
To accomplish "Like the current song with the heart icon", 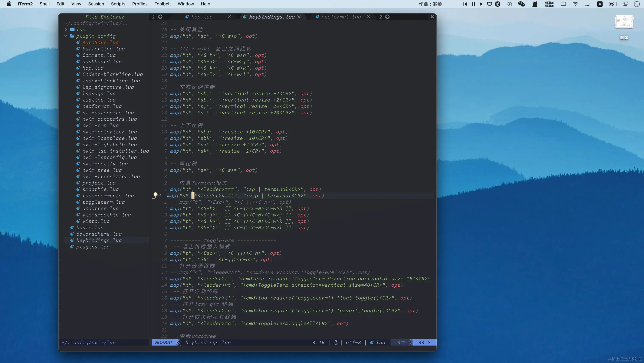I will tap(490, 4).
